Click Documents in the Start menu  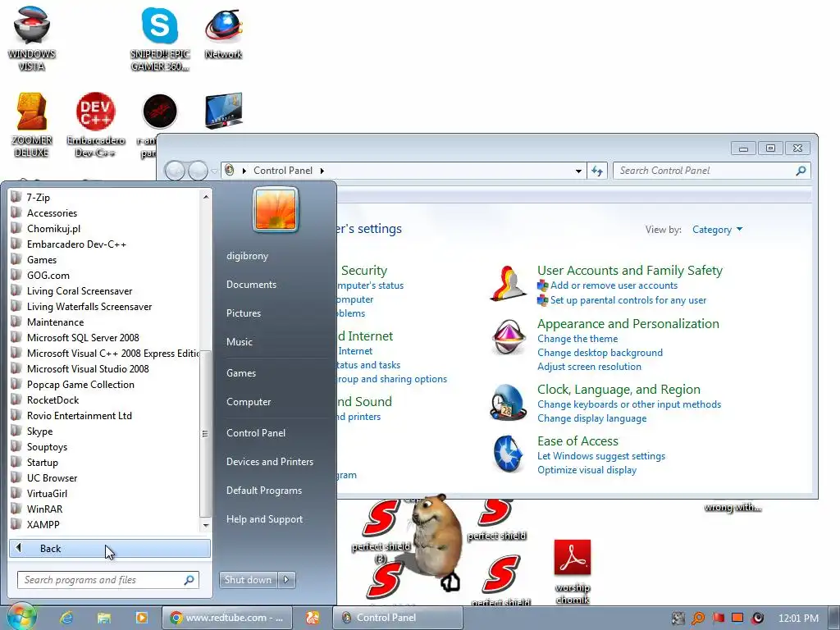pos(251,285)
